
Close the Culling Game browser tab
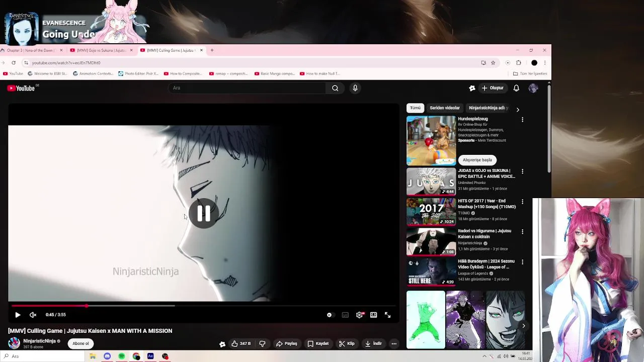tap(201, 50)
